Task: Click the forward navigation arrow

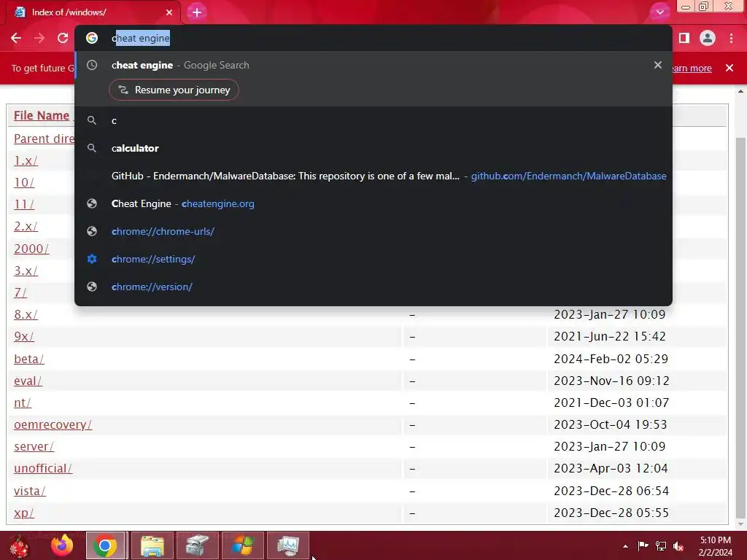Action: pyautogui.click(x=39, y=38)
